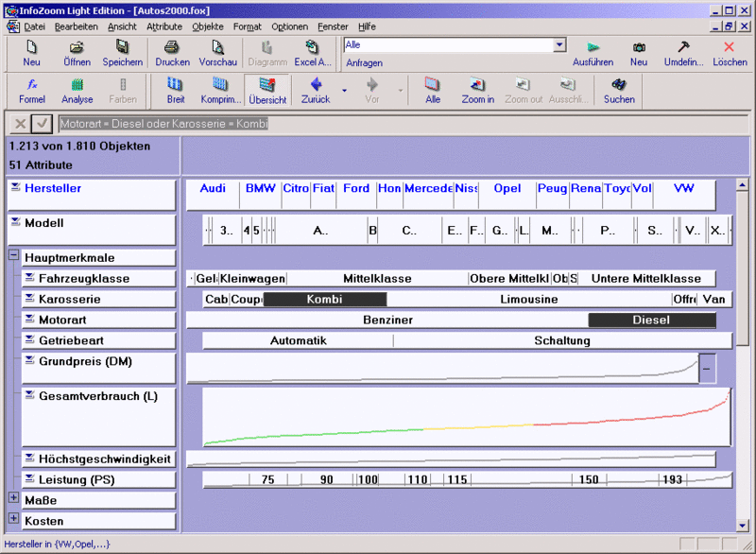Delete query with Löschen red X icon

pos(730,54)
